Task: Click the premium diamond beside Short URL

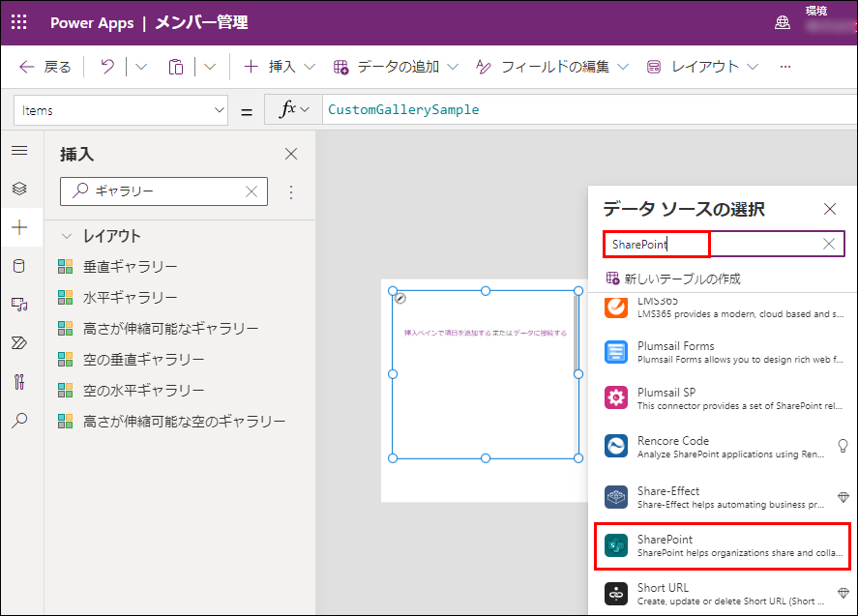Action: point(843,593)
